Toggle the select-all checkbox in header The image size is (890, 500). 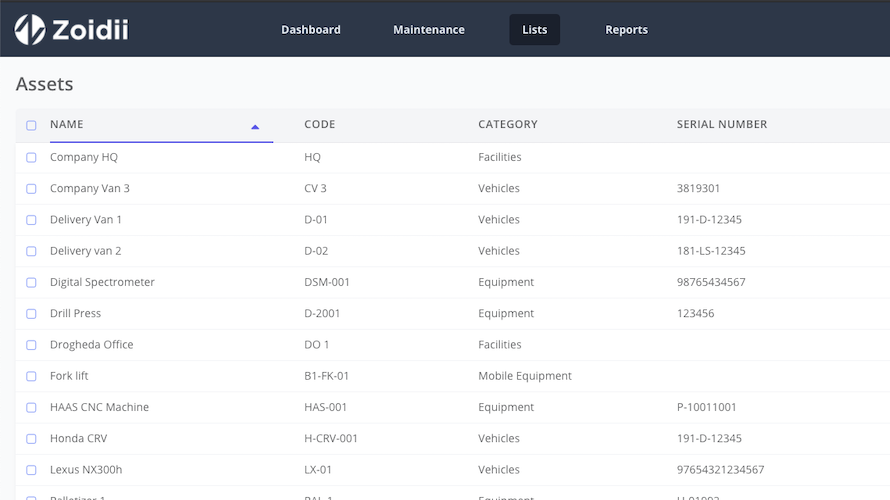pyautogui.click(x=31, y=125)
